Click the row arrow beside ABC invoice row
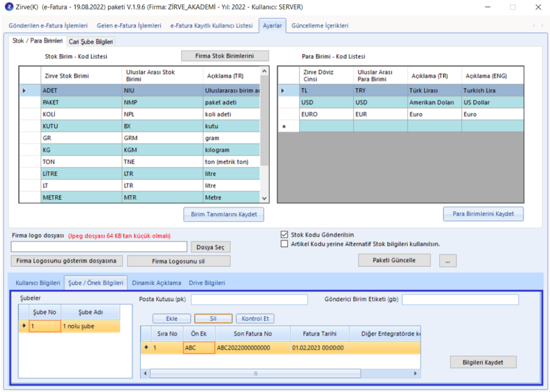Screen dimensions: 550x392 (146, 347)
